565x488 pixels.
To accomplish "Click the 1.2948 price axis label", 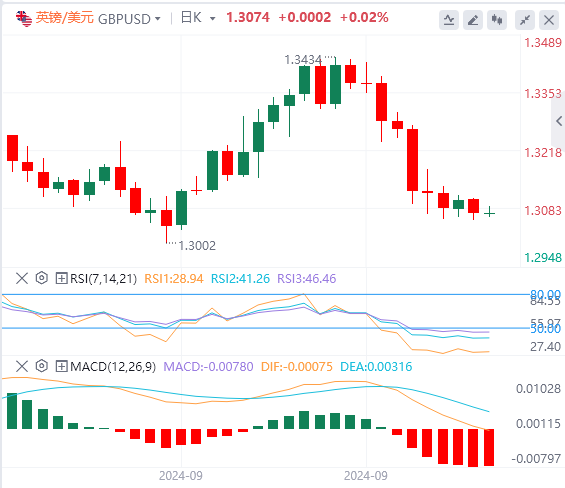I will coord(543,258).
